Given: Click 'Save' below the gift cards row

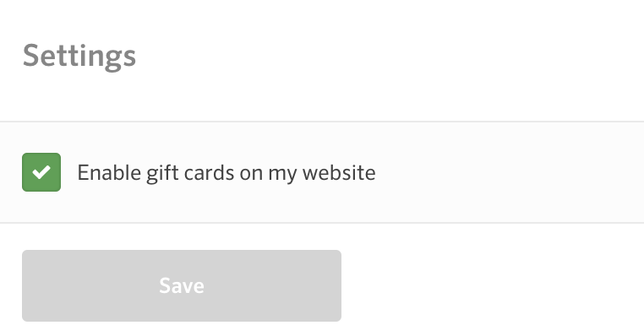Looking at the screenshot, I should (x=182, y=285).
